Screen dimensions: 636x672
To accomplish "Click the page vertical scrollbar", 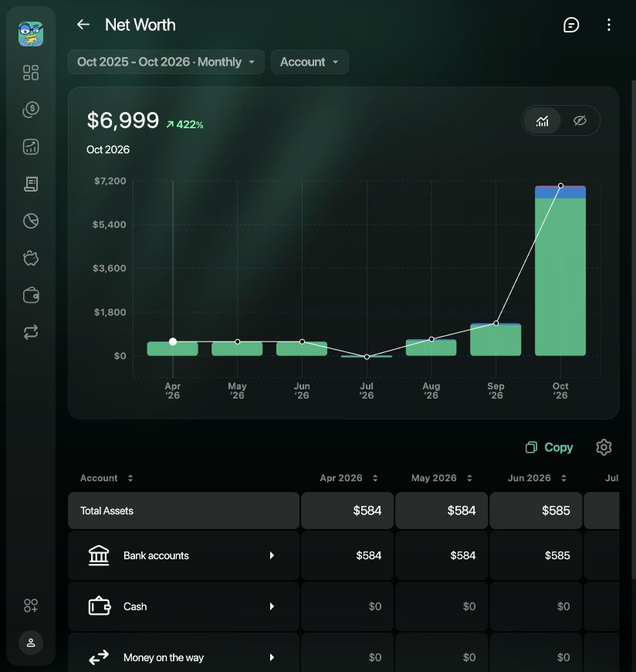I will coord(634,330).
